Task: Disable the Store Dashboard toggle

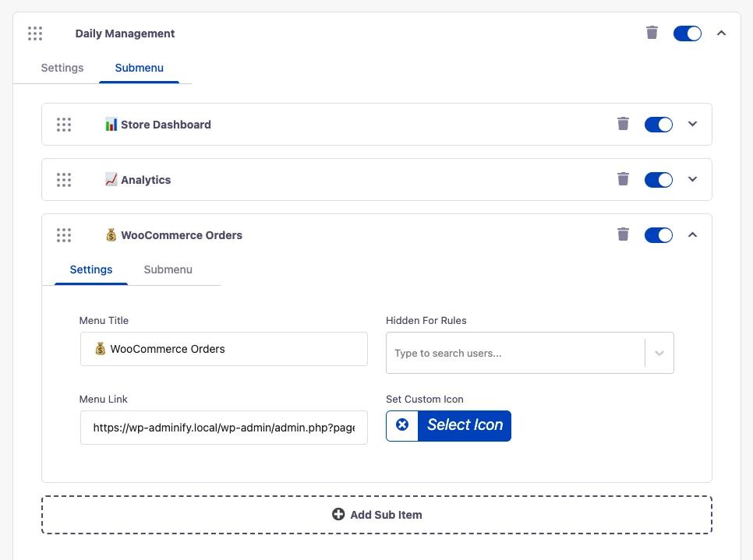Action: point(659,125)
